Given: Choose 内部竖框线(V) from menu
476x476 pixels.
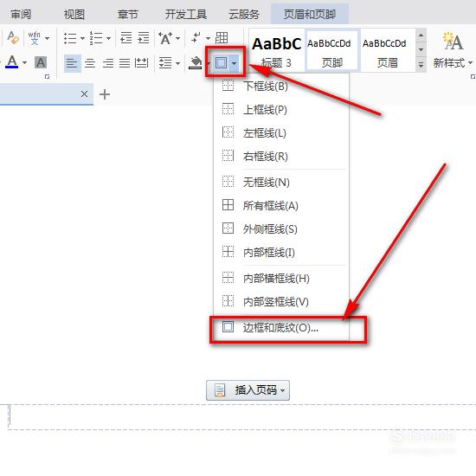Looking at the screenshot, I should pyautogui.click(x=281, y=301).
